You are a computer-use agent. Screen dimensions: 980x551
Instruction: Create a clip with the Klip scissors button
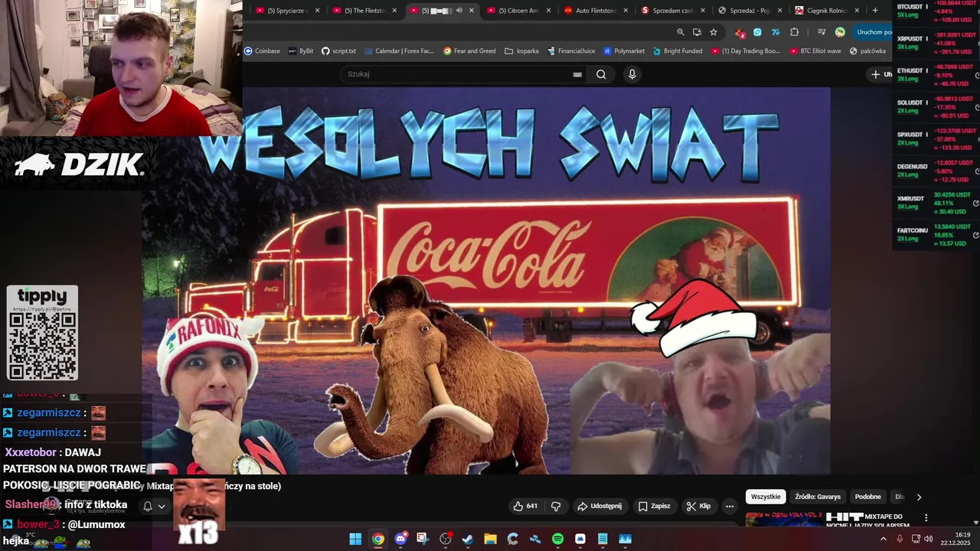699,506
